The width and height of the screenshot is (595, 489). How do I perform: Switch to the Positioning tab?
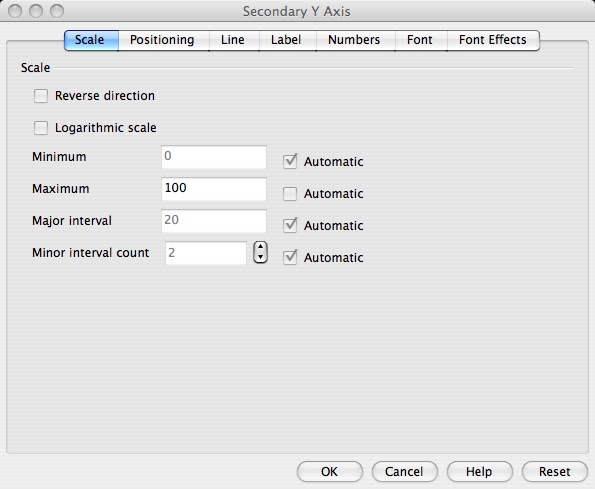point(162,40)
